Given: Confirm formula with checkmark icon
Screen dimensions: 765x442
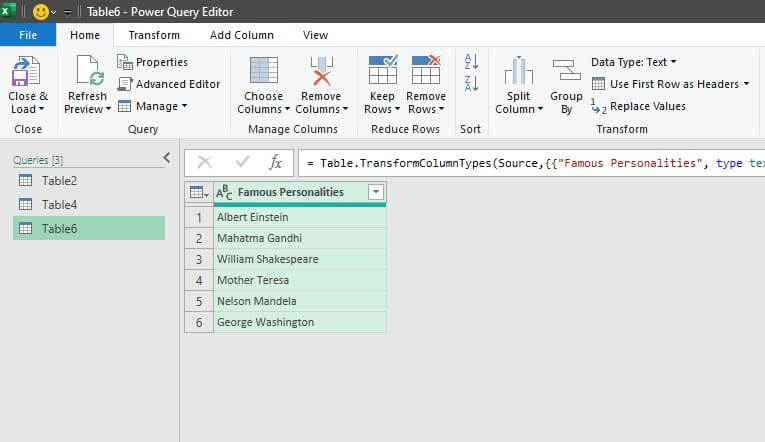Looking at the screenshot, I should (242, 161).
